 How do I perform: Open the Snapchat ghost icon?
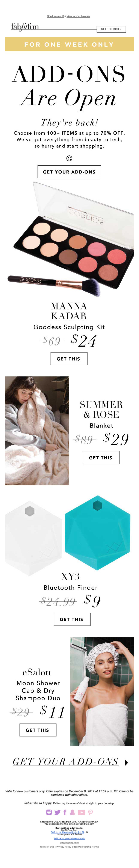click(72, 812)
